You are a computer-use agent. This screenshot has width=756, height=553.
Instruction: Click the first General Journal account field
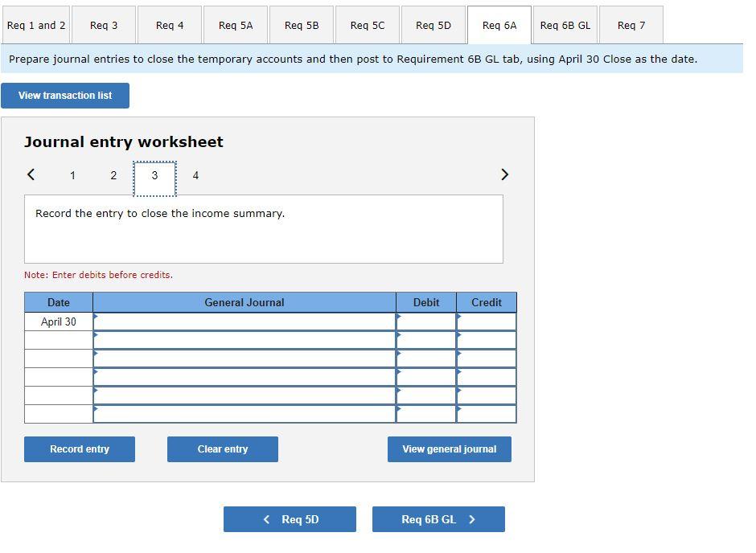(x=244, y=321)
